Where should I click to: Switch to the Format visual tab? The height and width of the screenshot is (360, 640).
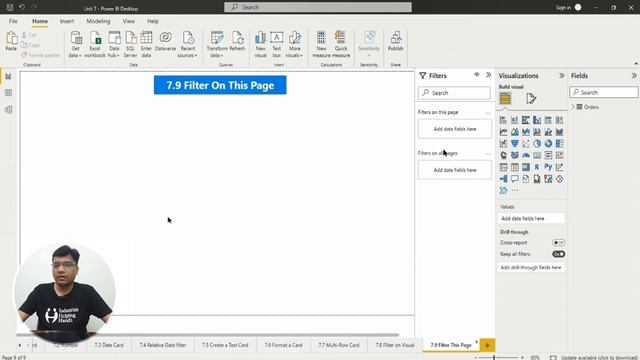click(x=531, y=98)
